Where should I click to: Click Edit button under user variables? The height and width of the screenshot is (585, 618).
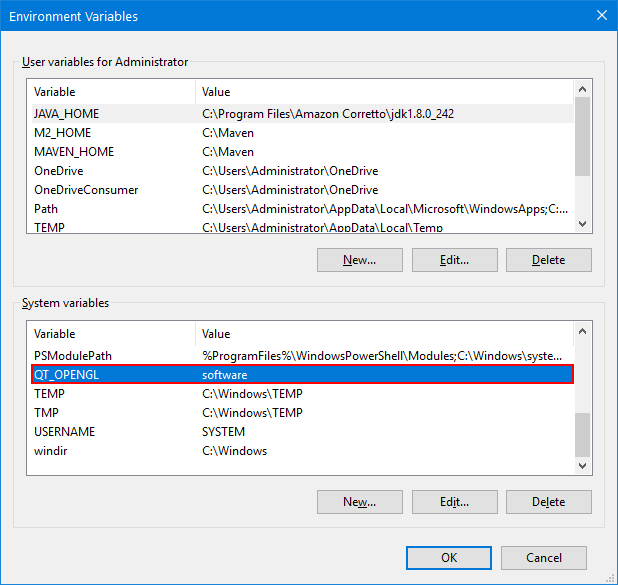[x=454, y=260]
